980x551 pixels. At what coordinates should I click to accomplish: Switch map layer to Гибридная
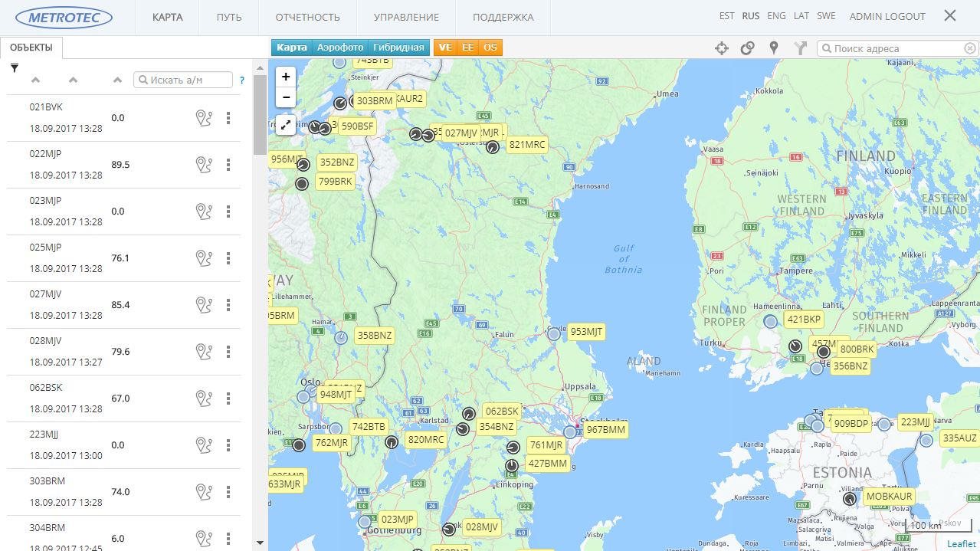(398, 48)
